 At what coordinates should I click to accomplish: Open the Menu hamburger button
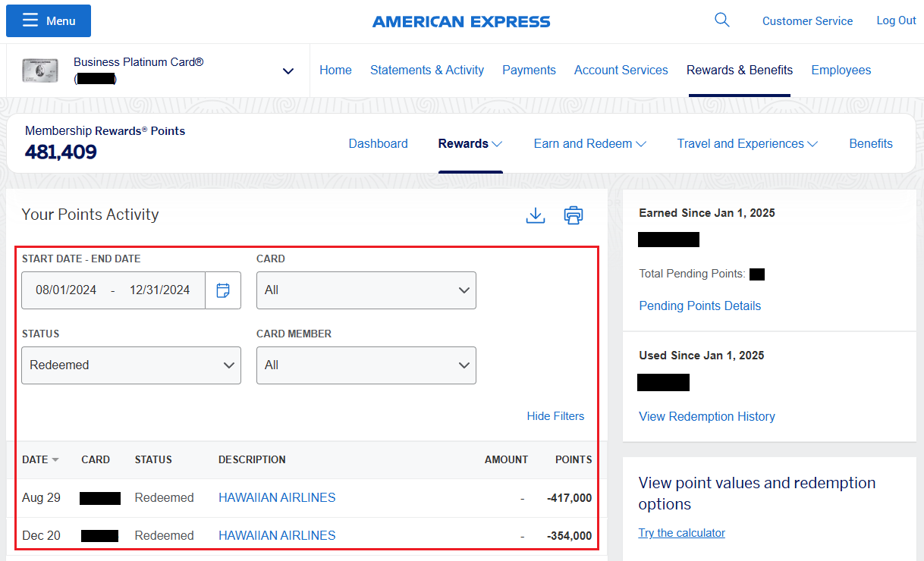49,21
